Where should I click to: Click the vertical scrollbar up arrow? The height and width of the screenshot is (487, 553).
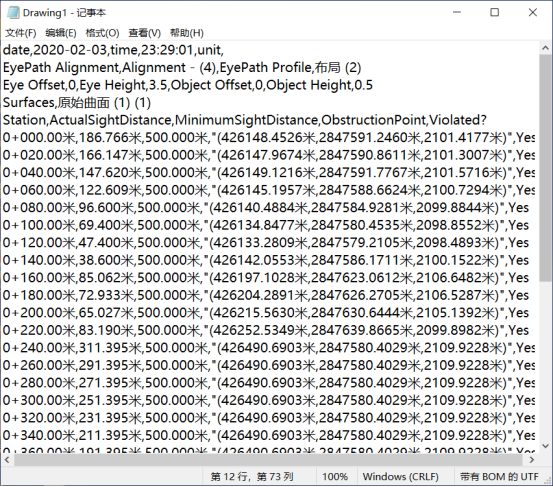pos(546,48)
